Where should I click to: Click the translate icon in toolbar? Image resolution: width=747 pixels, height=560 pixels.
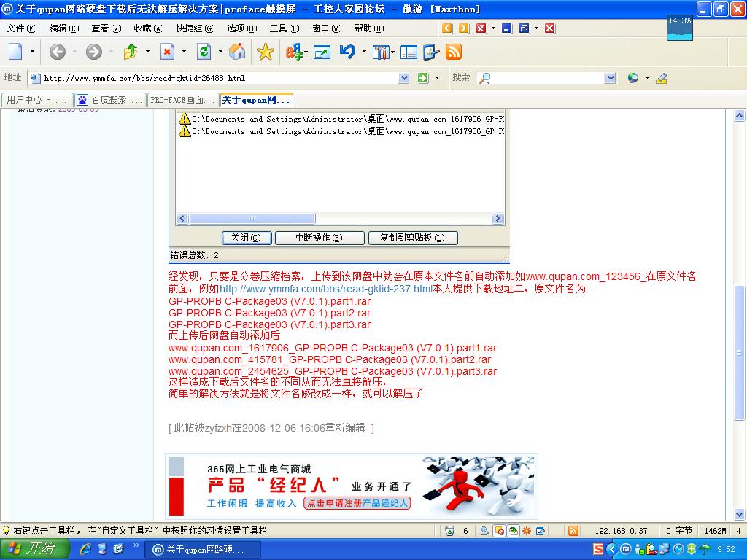point(294,52)
